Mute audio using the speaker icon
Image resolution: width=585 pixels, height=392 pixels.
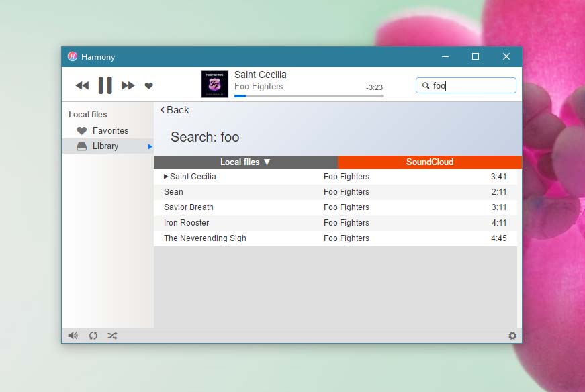click(73, 336)
